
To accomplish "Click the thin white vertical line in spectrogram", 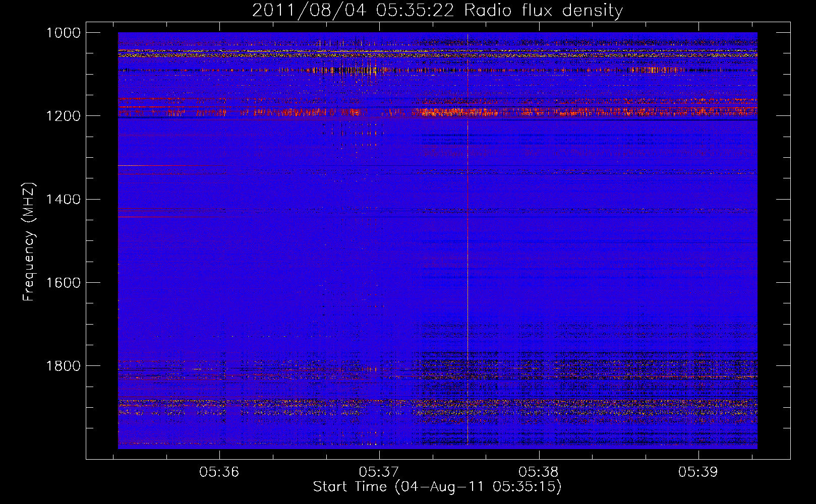I will coord(468,239).
